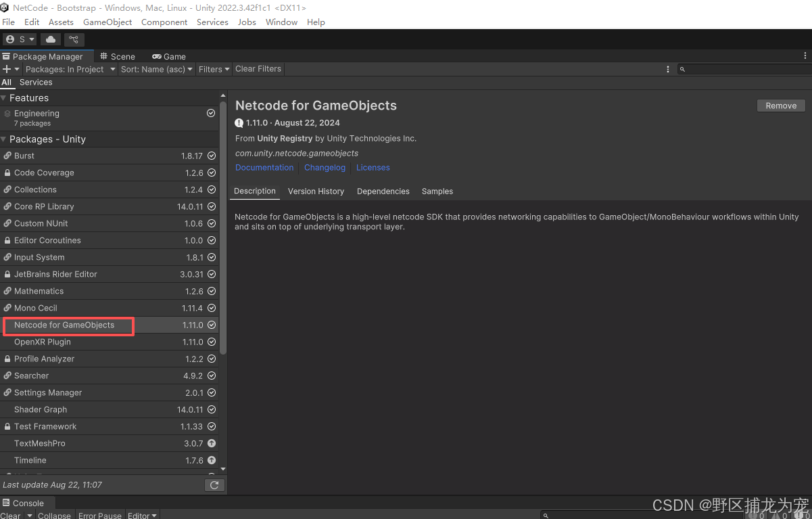Switch to the Version History tab
The image size is (812, 519).
coord(316,191)
